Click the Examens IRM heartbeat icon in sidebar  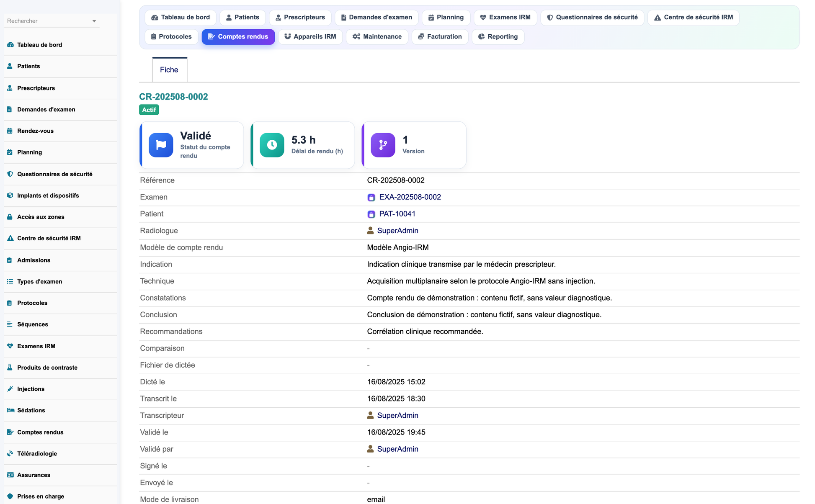(x=10, y=346)
